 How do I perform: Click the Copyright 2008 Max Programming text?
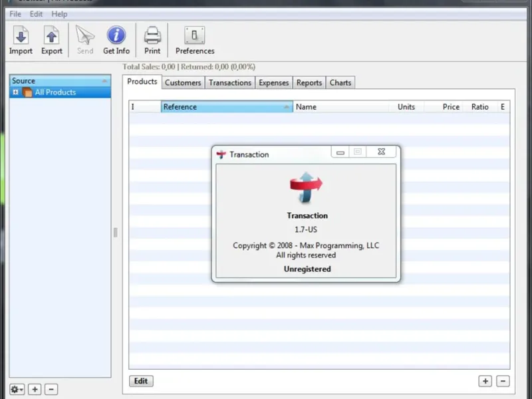click(306, 245)
